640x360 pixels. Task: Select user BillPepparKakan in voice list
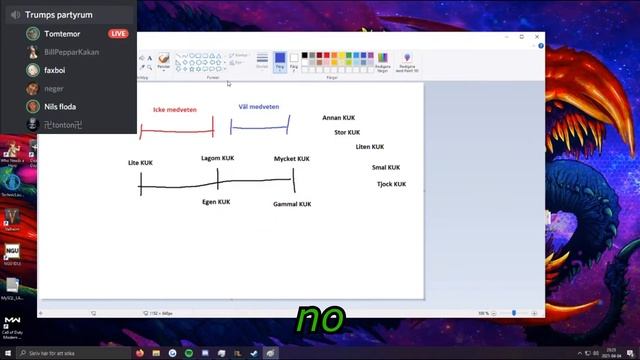click(71, 52)
